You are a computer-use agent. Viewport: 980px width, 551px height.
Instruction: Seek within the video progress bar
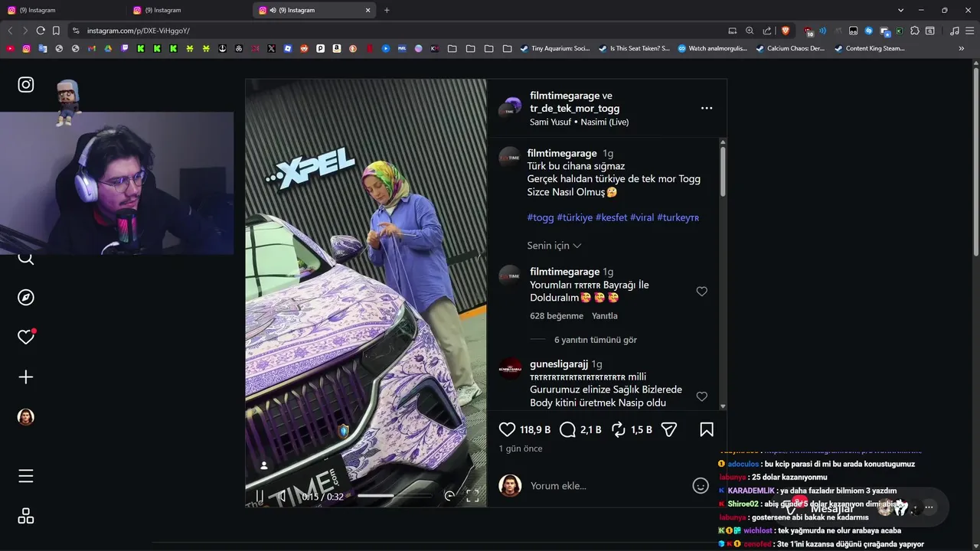394,496
